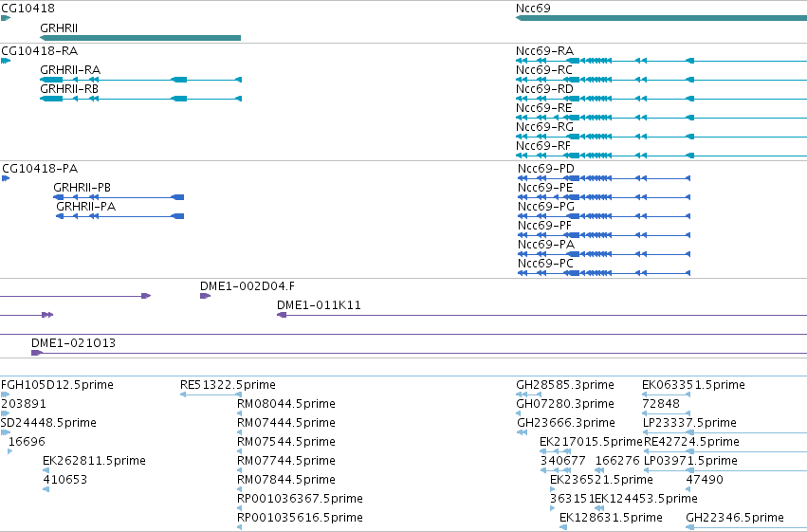Select the 340677 EST label

[563, 462]
